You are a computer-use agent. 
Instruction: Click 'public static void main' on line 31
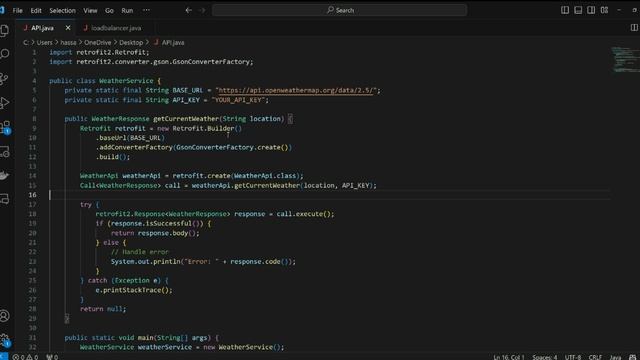(109, 338)
